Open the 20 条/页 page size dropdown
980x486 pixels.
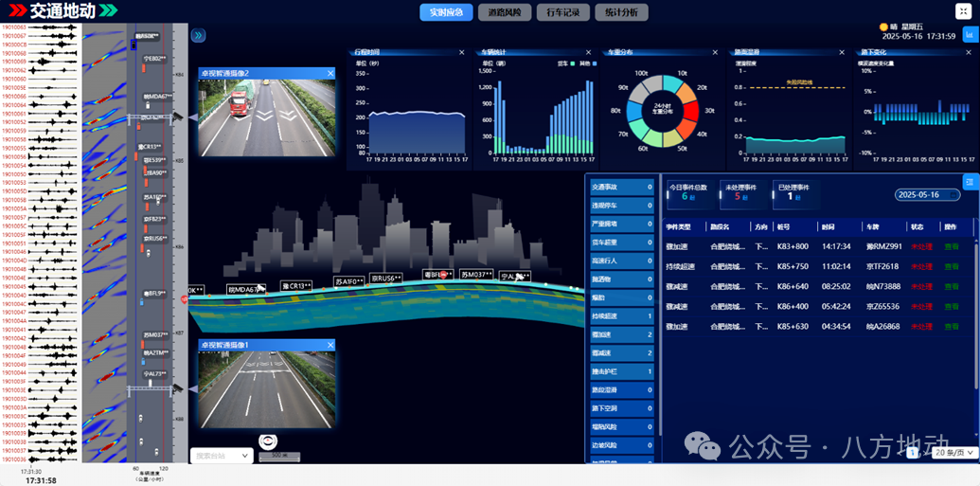point(953,453)
